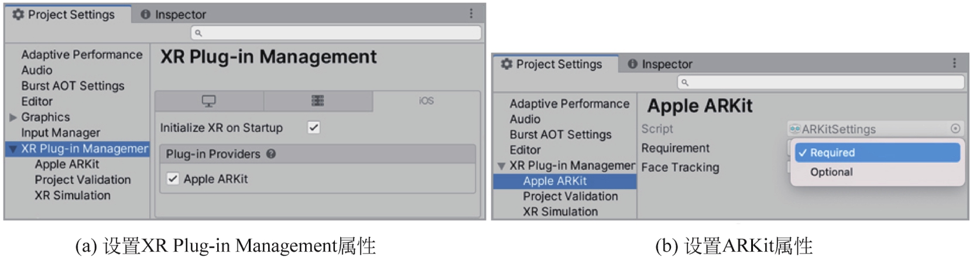980x263 pixels.
Task: Select the desktop standalone platform tab icon
Action: (208, 101)
